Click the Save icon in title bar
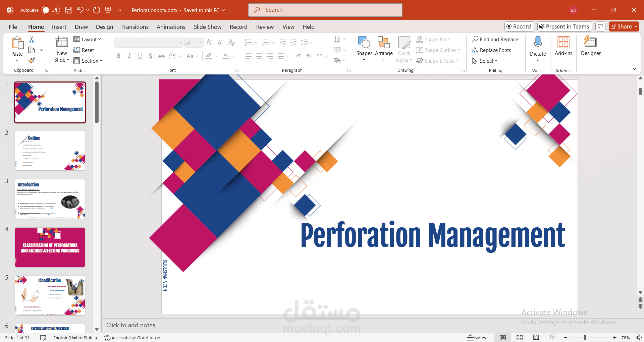 (69, 10)
